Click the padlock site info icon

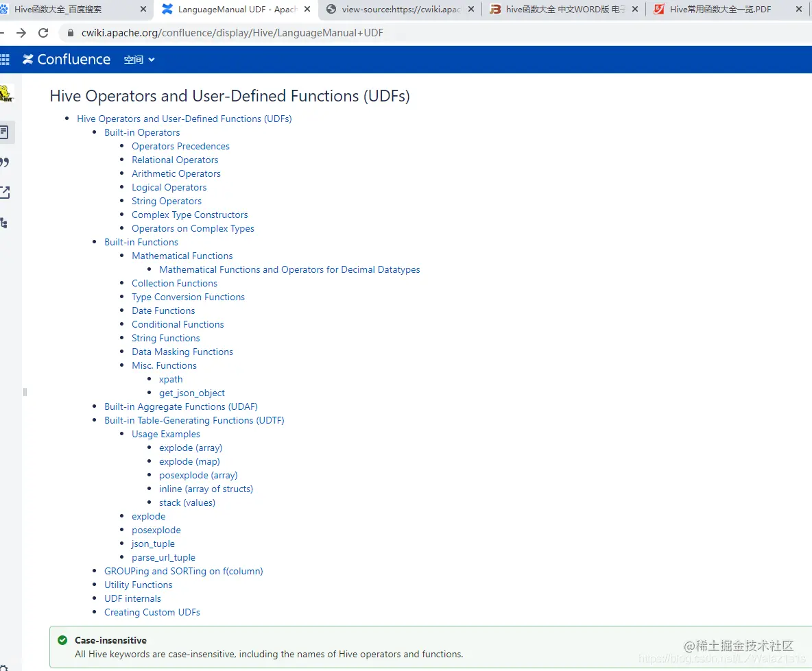(x=71, y=33)
